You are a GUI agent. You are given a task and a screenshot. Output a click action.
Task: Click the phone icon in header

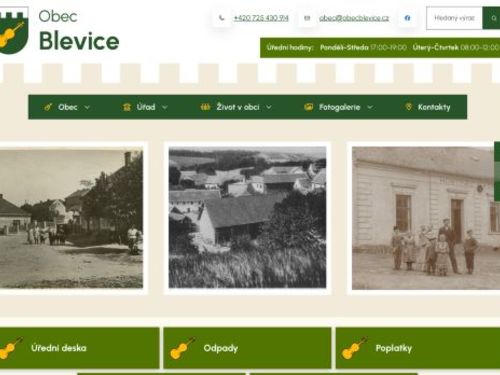point(222,18)
